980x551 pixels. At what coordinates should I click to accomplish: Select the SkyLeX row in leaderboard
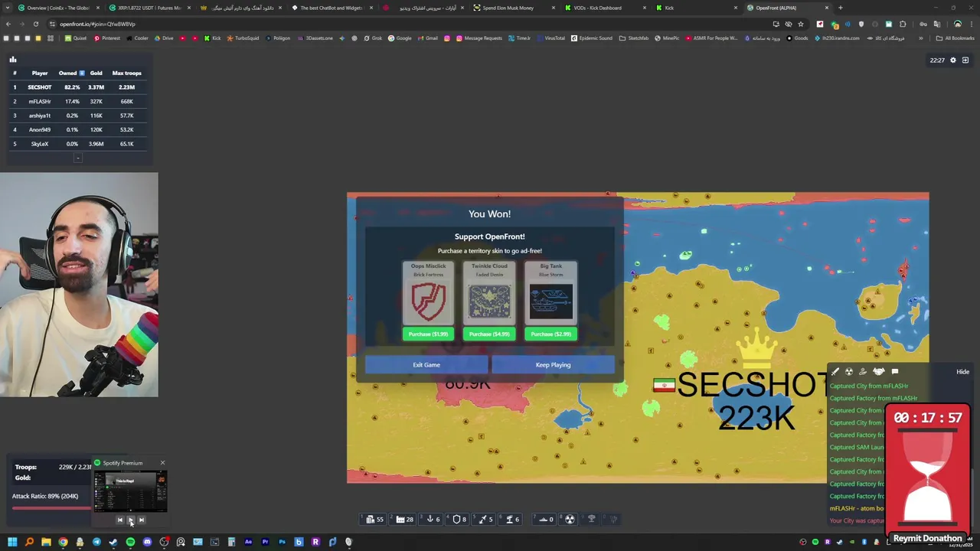click(x=77, y=144)
